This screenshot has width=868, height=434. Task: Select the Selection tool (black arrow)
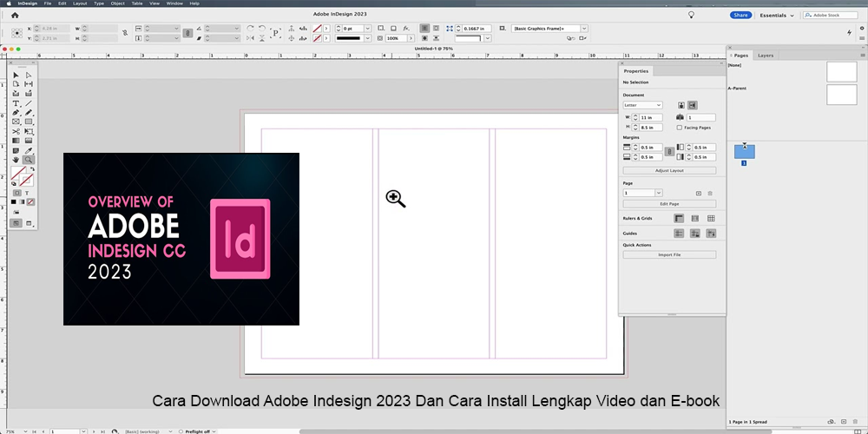16,75
